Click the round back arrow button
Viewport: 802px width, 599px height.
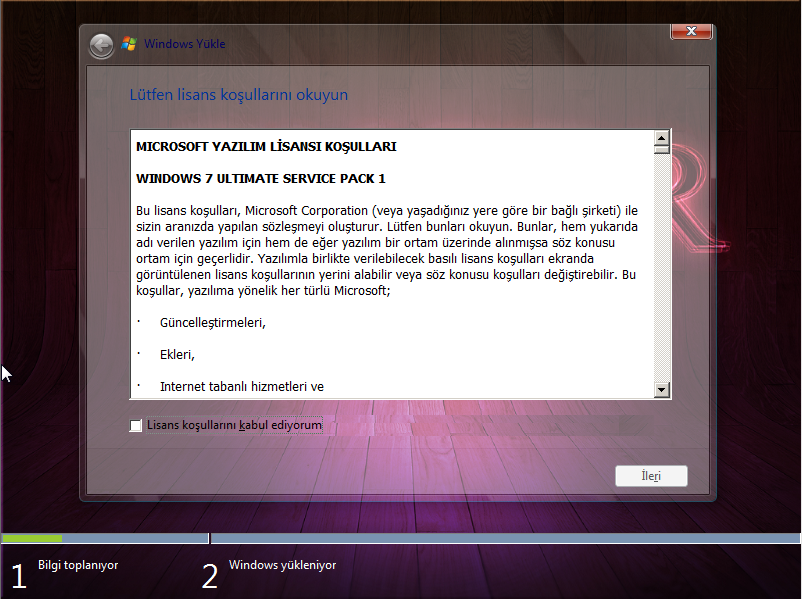[101, 46]
